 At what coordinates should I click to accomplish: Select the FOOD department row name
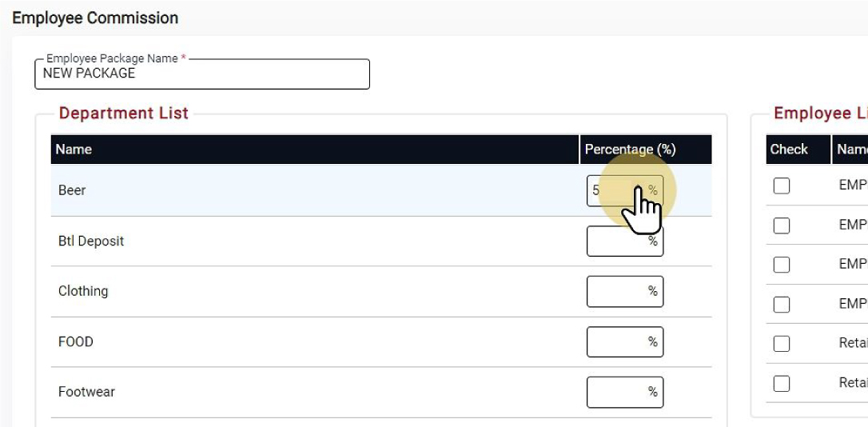(x=76, y=341)
